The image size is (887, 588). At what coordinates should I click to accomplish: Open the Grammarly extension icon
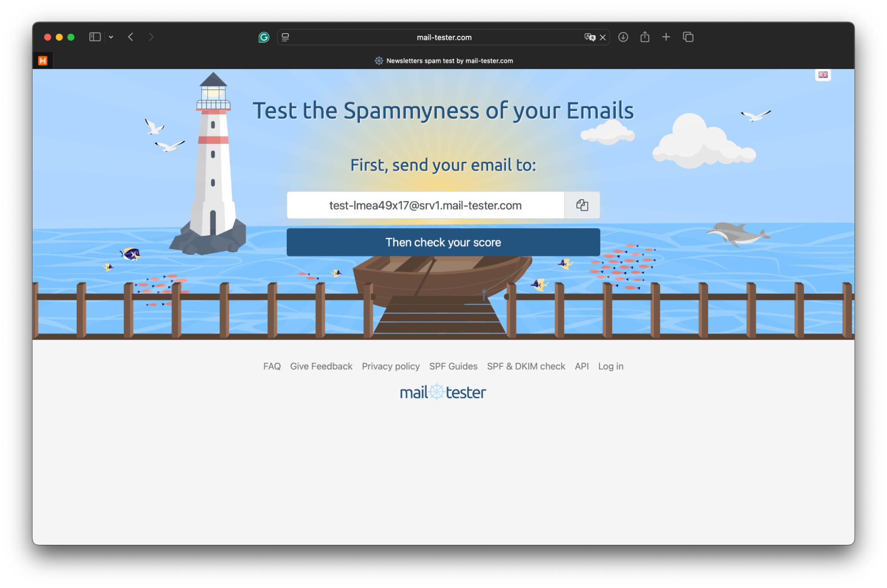264,37
